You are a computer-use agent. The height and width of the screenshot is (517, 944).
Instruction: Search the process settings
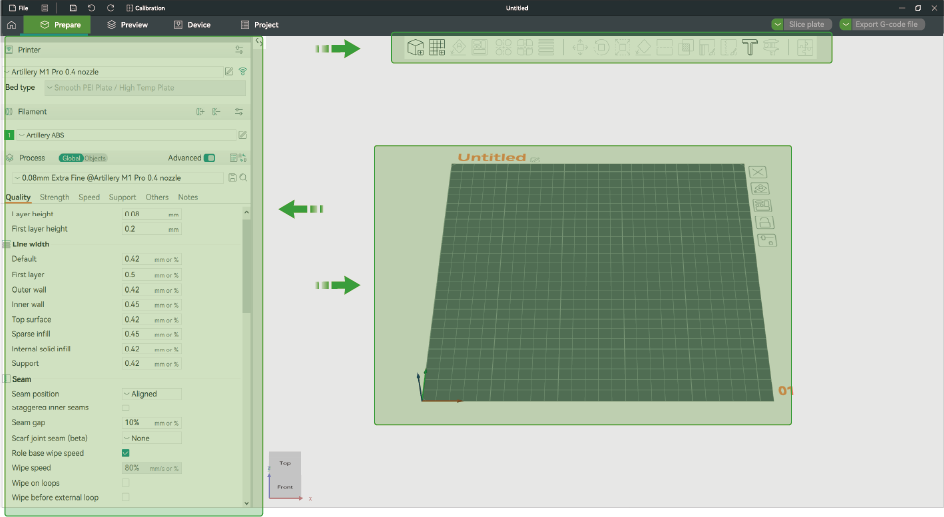click(x=243, y=178)
